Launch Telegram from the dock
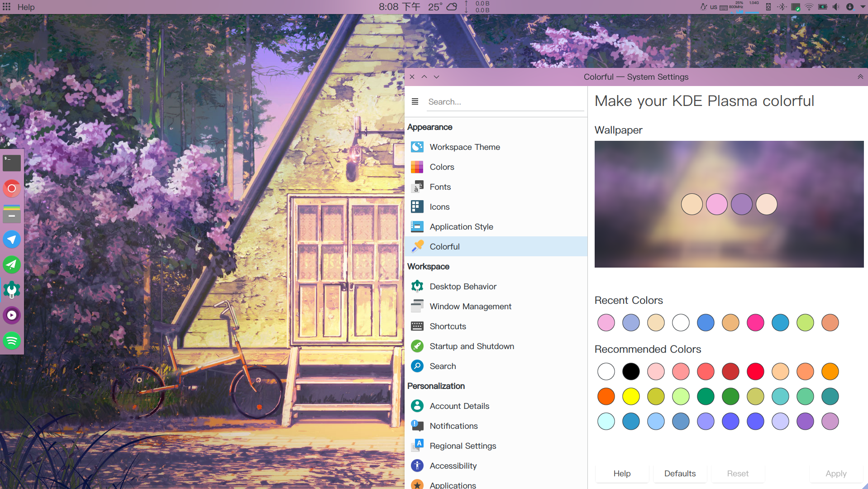868x489 pixels. coord(12,239)
